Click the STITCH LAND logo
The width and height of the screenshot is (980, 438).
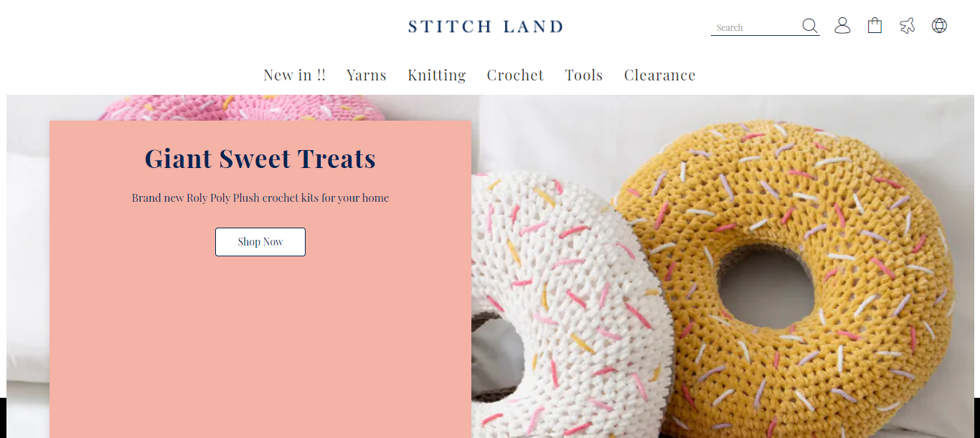(486, 27)
